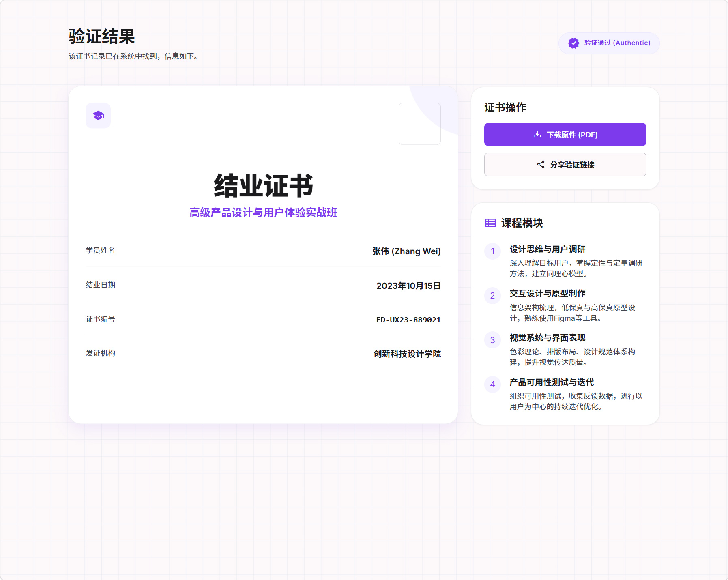Click the download icon in the PDF button
The width and height of the screenshot is (728, 580).
click(537, 134)
